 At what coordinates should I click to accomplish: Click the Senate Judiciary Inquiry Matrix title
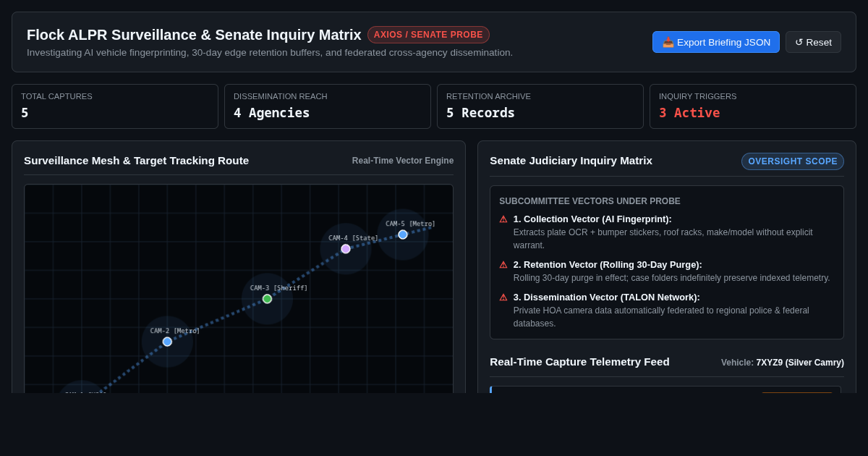tap(571, 160)
